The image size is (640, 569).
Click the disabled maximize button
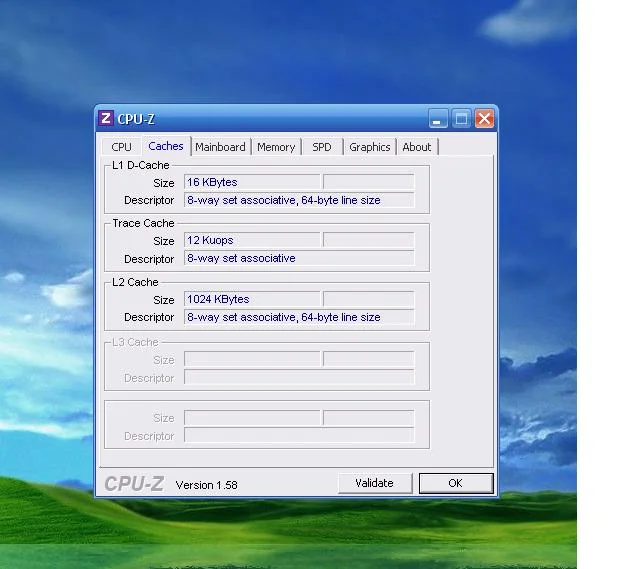click(x=461, y=119)
